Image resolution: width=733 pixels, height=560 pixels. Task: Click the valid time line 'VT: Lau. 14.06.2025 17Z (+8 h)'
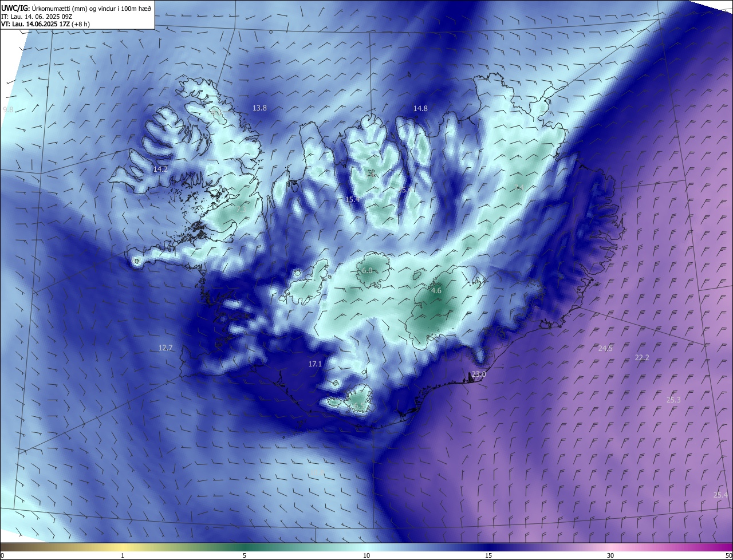pyautogui.click(x=45, y=24)
